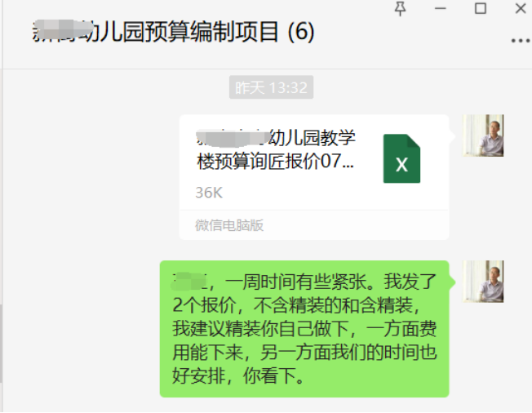Click the last line 好安排，你看下。

click(x=238, y=375)
